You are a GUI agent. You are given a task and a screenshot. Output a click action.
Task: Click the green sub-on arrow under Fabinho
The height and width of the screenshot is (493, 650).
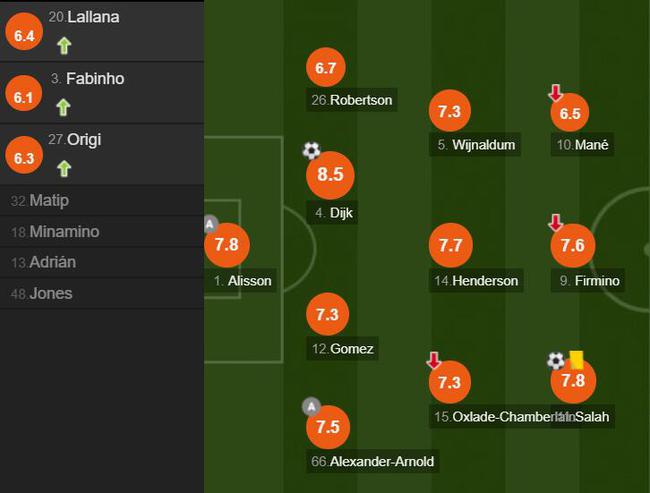point(63,107)
